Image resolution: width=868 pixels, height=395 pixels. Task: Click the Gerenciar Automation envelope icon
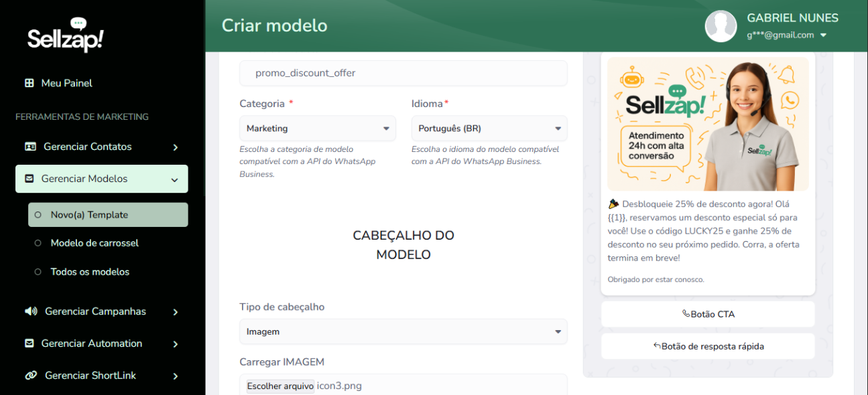(29, 343)
